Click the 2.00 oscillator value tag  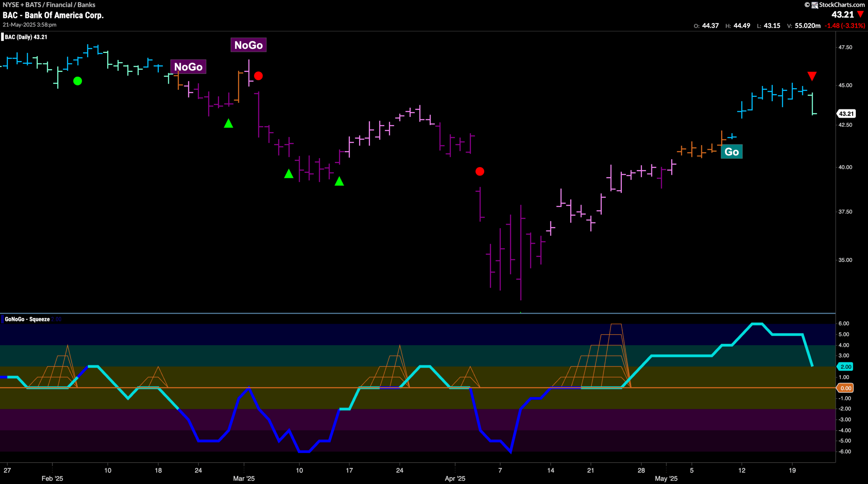pyautogui.click(x=846, y=367)
